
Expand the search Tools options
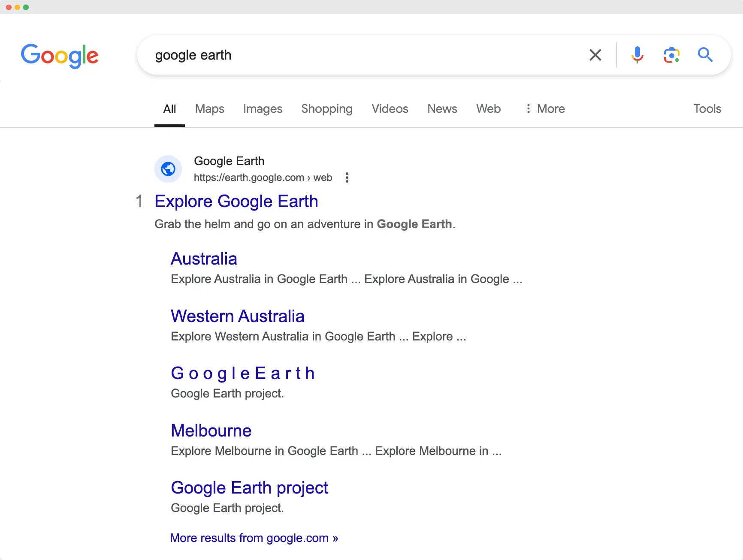point(707,108)
